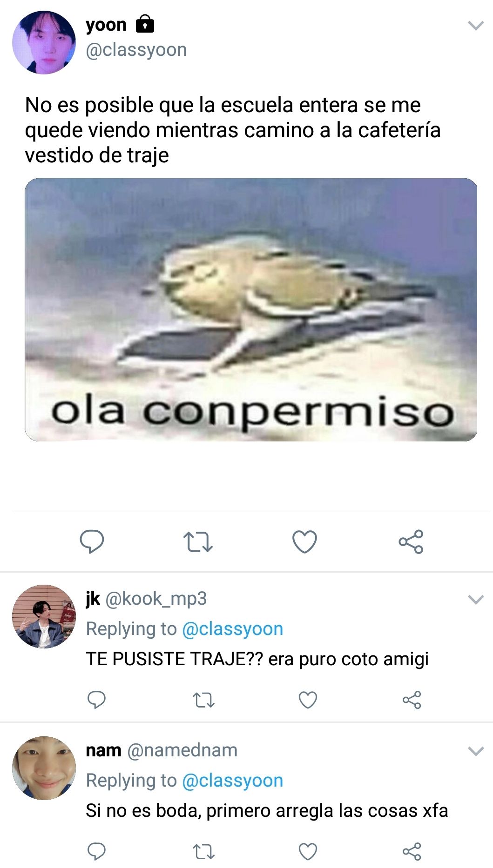This screenshot has height=868, width=493.
Task: Open the ola conpermiso meme image
Action: pyautogui.click(x=251, y=310)
